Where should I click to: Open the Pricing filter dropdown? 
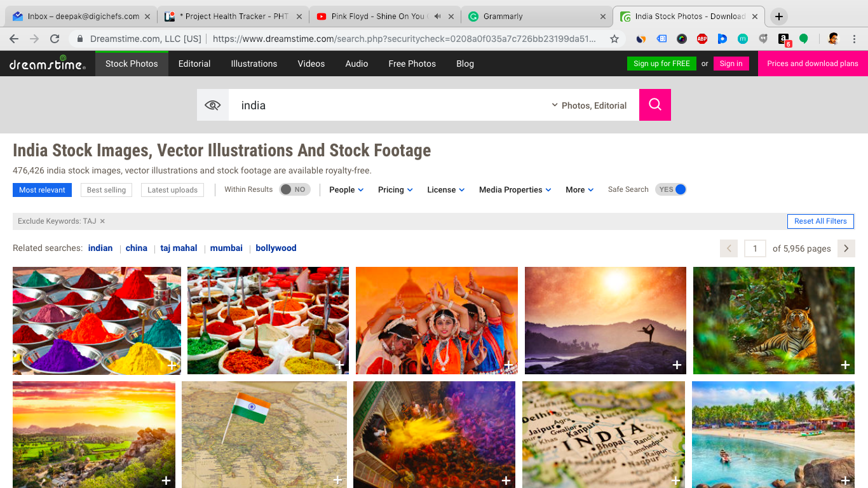tap(395, 190)
